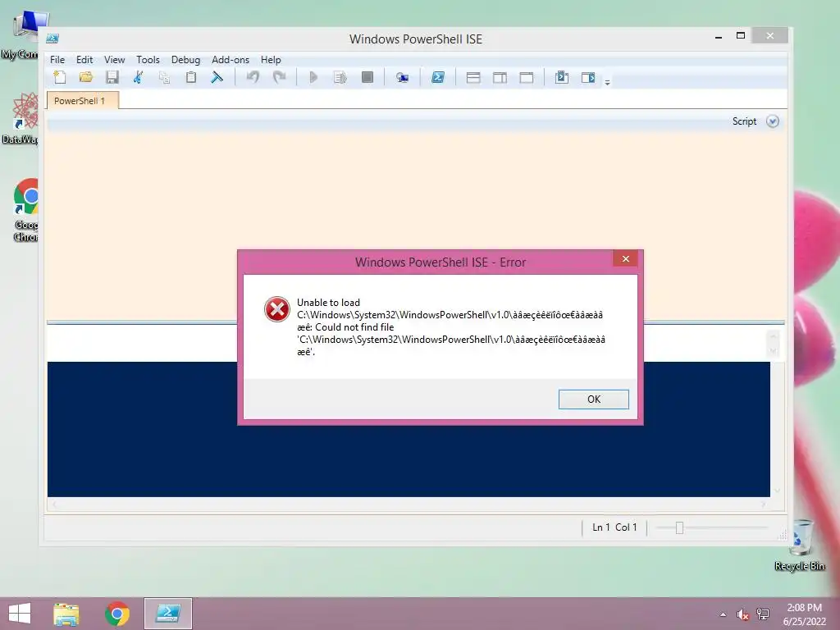Click the Show Command Window icon
Screen dimensions: 840x630
coord(561,78)
